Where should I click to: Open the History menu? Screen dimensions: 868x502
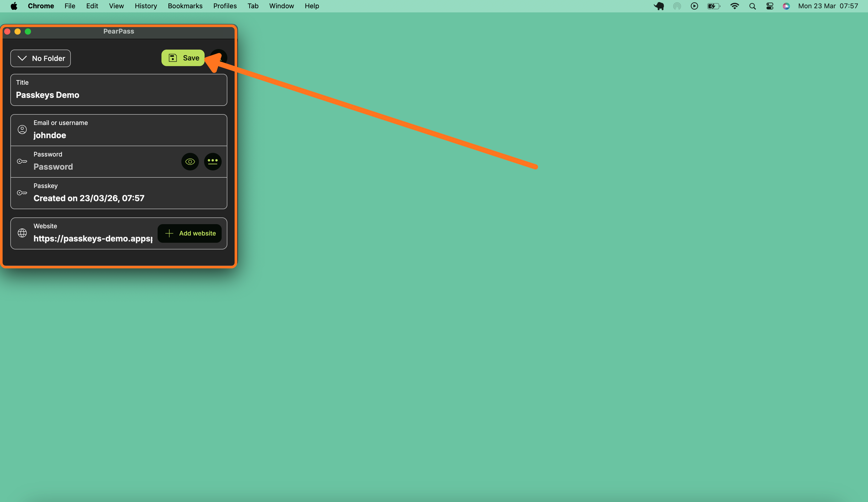146,6
